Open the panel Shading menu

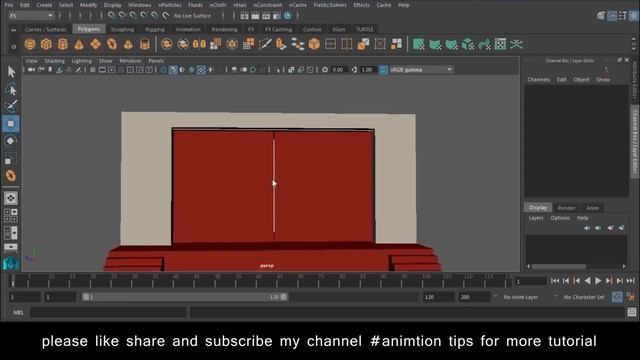point(54,61)
